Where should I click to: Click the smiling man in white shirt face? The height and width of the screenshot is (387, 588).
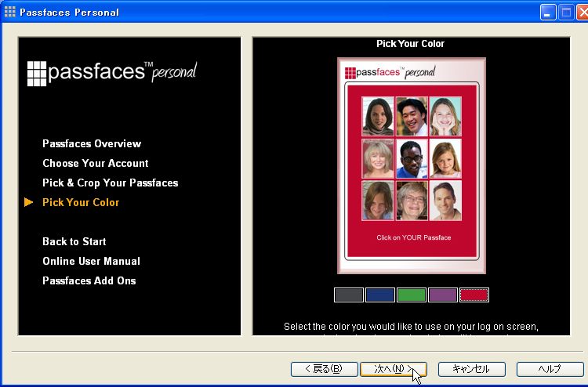[412, 117]
